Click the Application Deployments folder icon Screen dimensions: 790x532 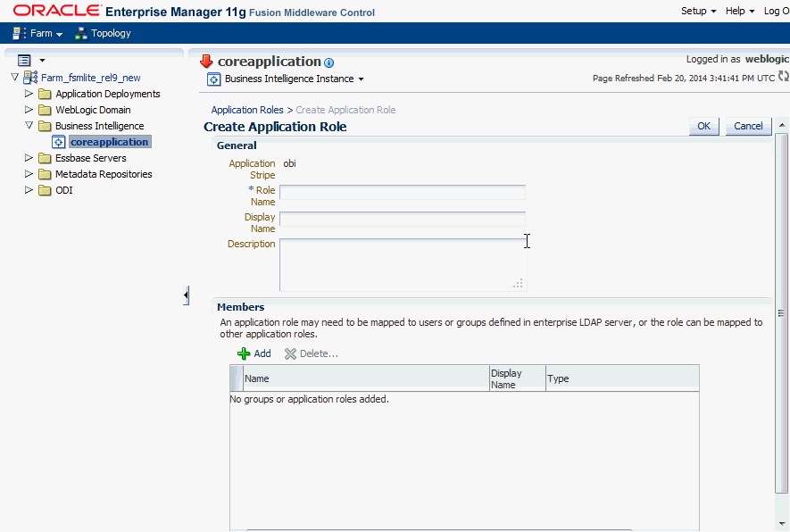(x=45, y=94)
